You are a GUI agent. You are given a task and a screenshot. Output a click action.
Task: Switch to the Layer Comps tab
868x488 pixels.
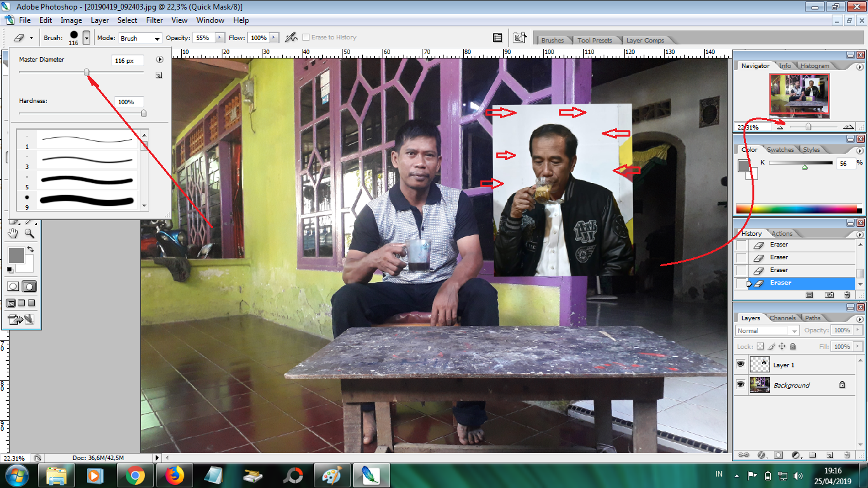(645, 40)
